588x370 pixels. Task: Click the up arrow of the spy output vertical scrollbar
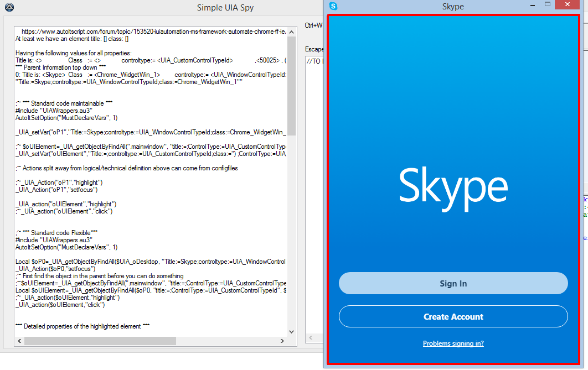291,32
